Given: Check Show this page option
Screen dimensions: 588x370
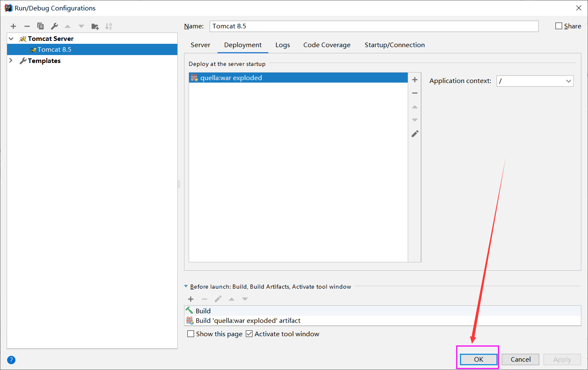Looking at the screenshot, I should point(191,334).
